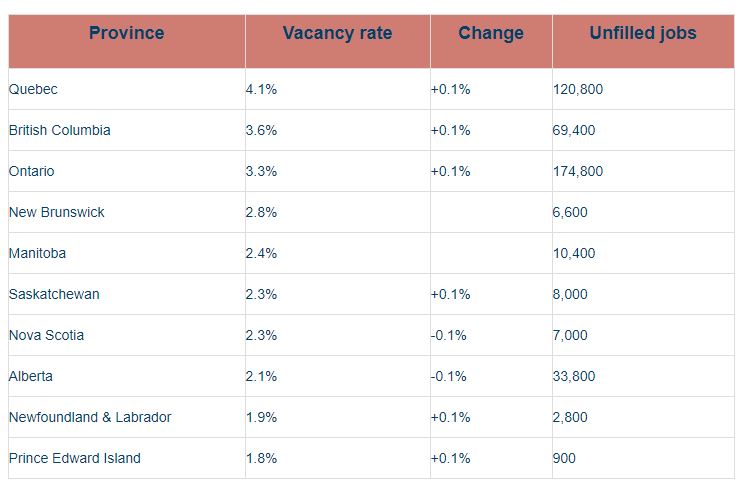
Task: Click Ontario's 174,800 unfilled jobs value
Action: coord(578,171)
